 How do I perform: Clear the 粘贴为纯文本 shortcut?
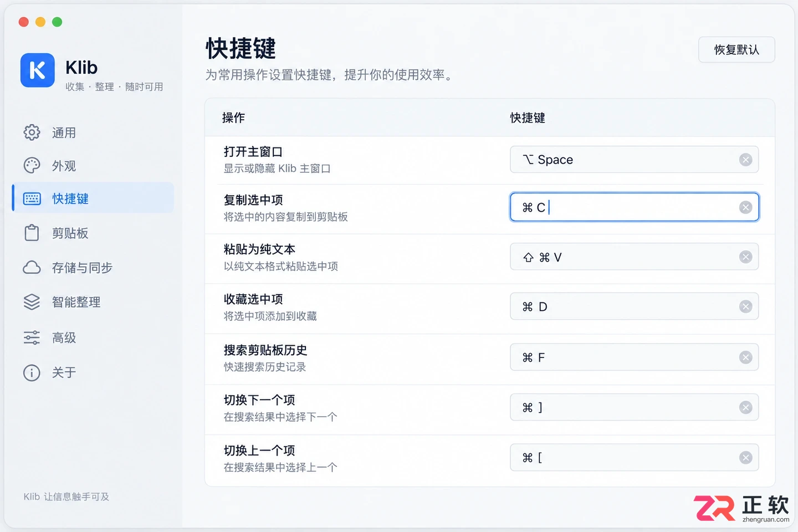tap(745, 257)
